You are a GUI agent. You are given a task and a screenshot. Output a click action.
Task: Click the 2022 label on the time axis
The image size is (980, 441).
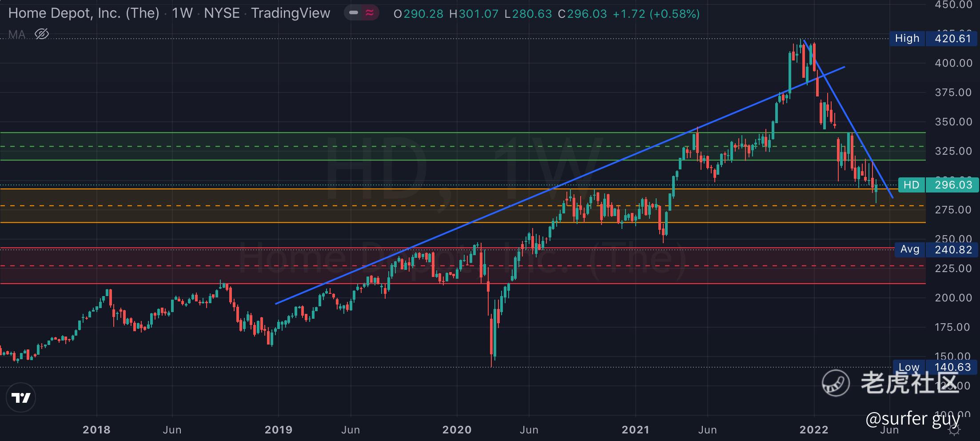coord(814,430)
